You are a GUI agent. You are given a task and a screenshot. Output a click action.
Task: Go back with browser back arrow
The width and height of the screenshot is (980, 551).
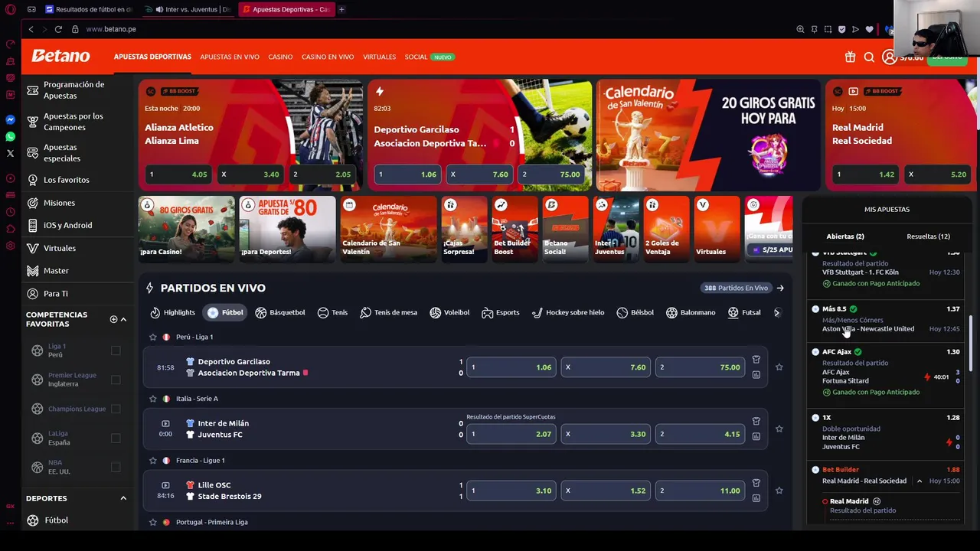tap(31, 29)
